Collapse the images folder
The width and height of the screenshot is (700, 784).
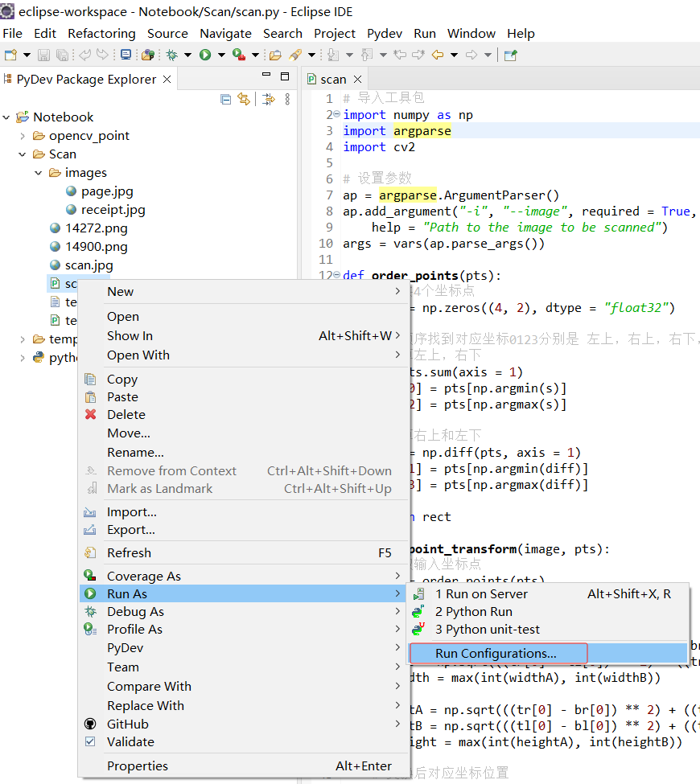(x=38, y=173)
